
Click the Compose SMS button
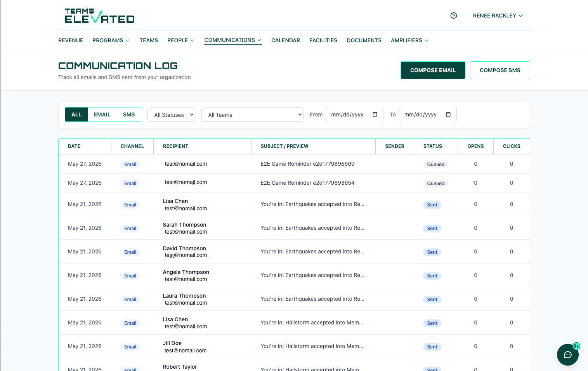pyautogui.click(x=500, y=70)
